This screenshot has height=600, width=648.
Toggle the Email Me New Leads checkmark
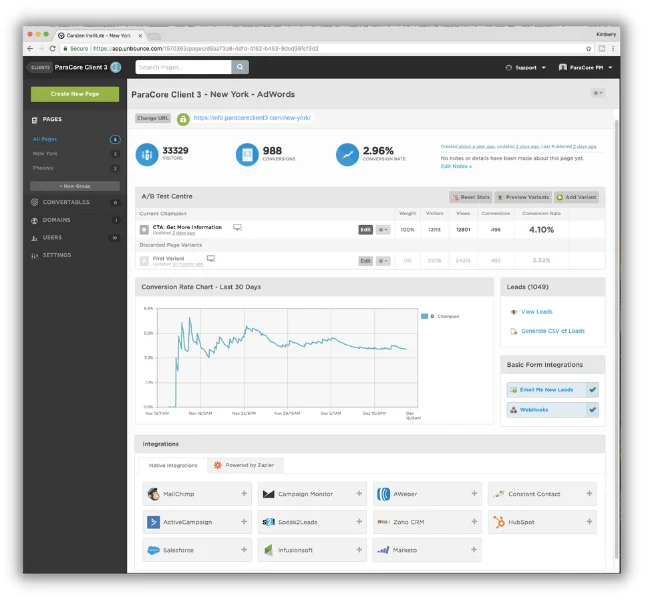point(592,390)
